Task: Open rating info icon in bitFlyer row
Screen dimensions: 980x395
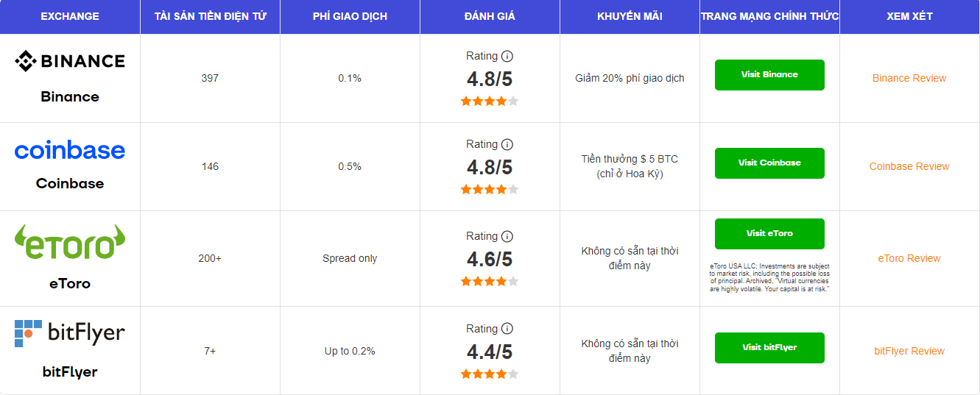Action: [x=507, y=329]
